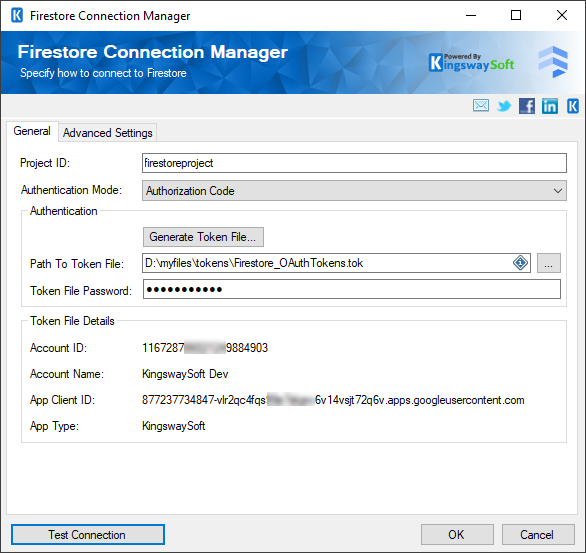Click the Token File Password field
Image resolution: width=586 pixels, height=553 pixels.
(352, 289)
